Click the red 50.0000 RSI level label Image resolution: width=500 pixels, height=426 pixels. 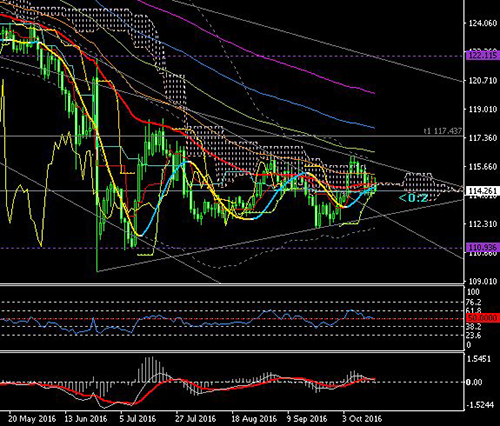[482, 318]
